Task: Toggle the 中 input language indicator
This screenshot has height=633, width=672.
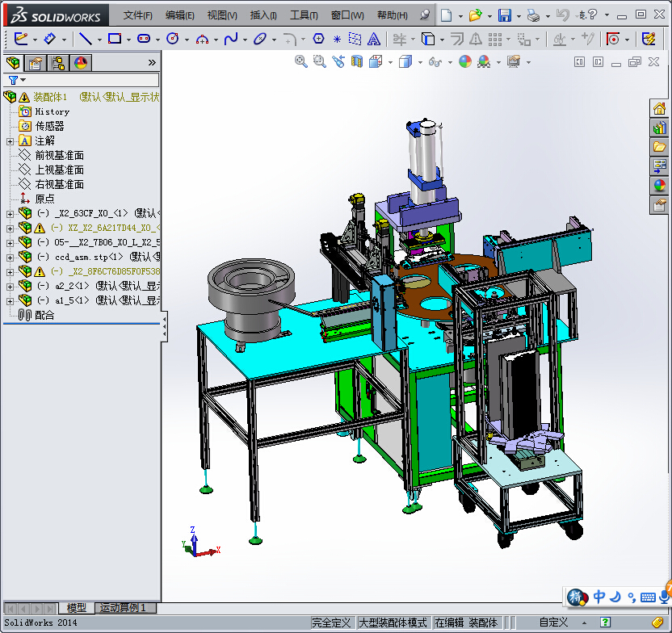Action: click(599, 597)
